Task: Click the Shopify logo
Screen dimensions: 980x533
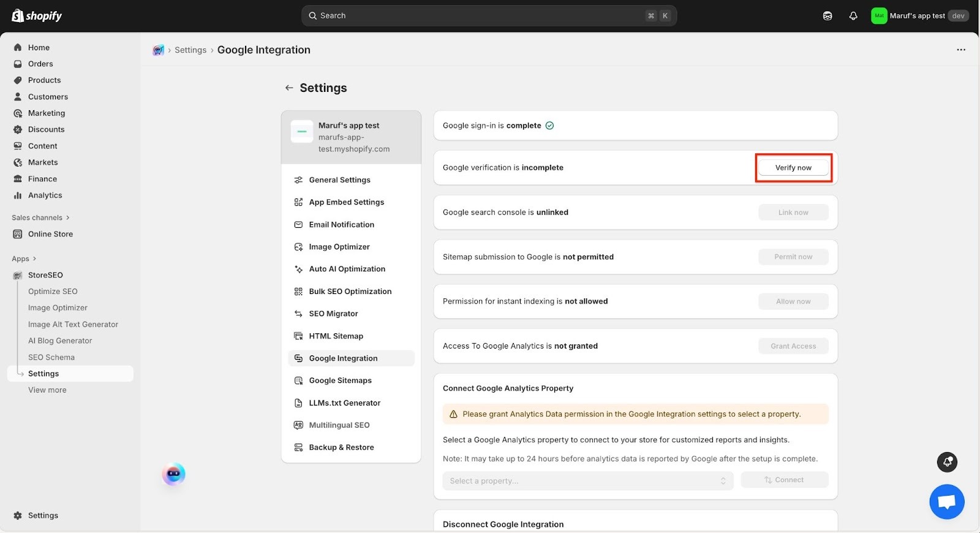Action: (x=37, y=15)
